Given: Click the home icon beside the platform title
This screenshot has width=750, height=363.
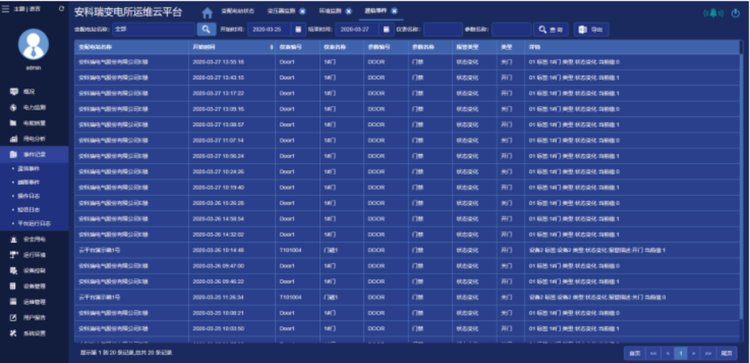Looking at the screenshot, I should coord(207,13).
